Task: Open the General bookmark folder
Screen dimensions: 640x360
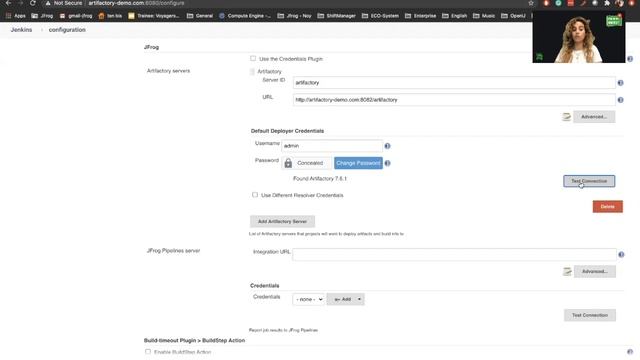Action: (200, 16)
